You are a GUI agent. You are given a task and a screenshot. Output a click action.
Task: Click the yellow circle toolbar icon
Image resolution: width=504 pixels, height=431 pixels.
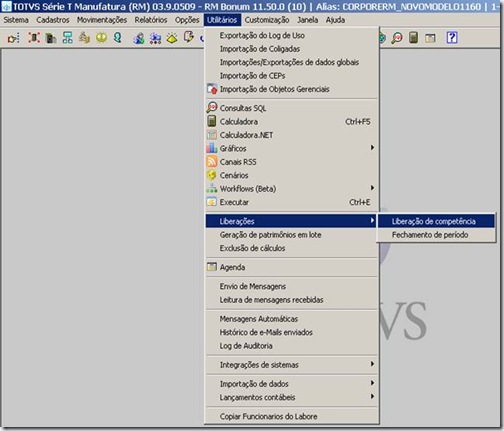click(101, 38)
